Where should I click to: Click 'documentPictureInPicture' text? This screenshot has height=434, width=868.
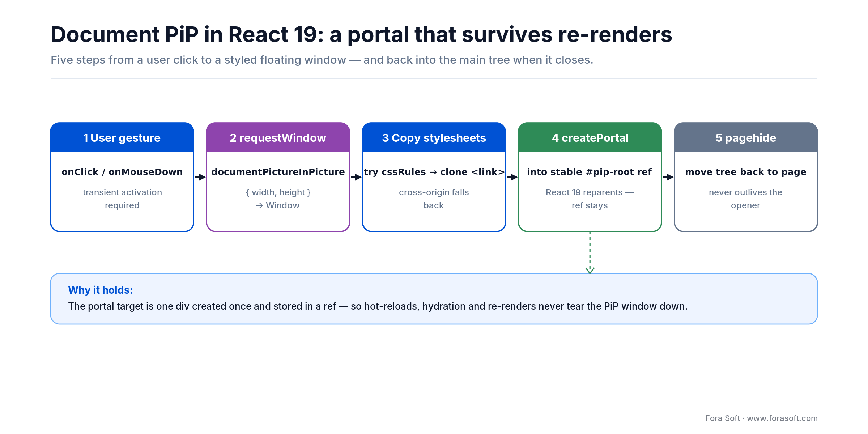click(x=278, y=172)
